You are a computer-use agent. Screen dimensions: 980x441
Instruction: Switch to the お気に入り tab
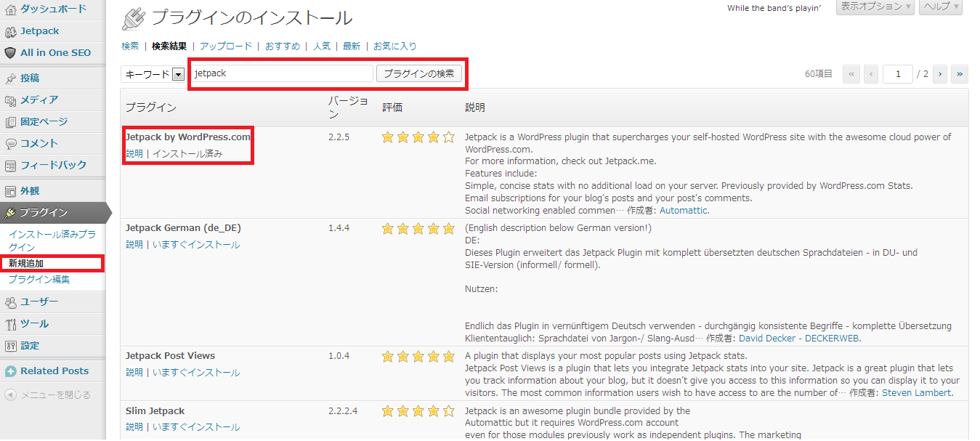click(395, 46)
